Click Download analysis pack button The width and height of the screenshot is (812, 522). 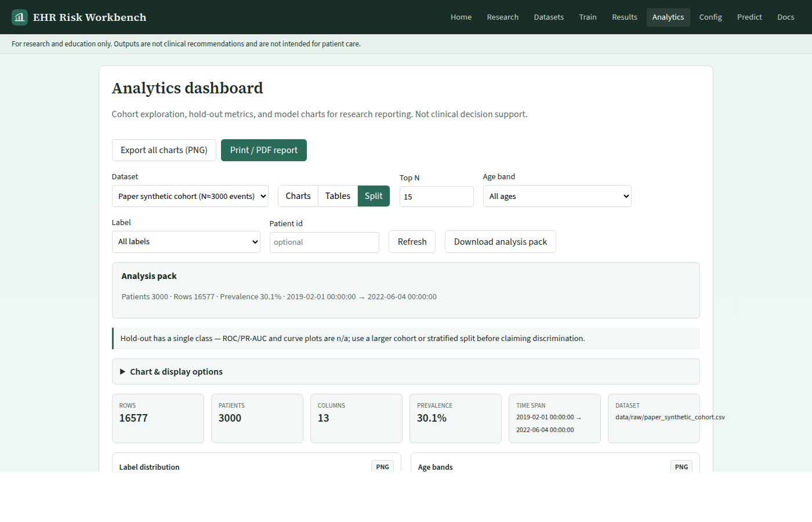[501, 242]
